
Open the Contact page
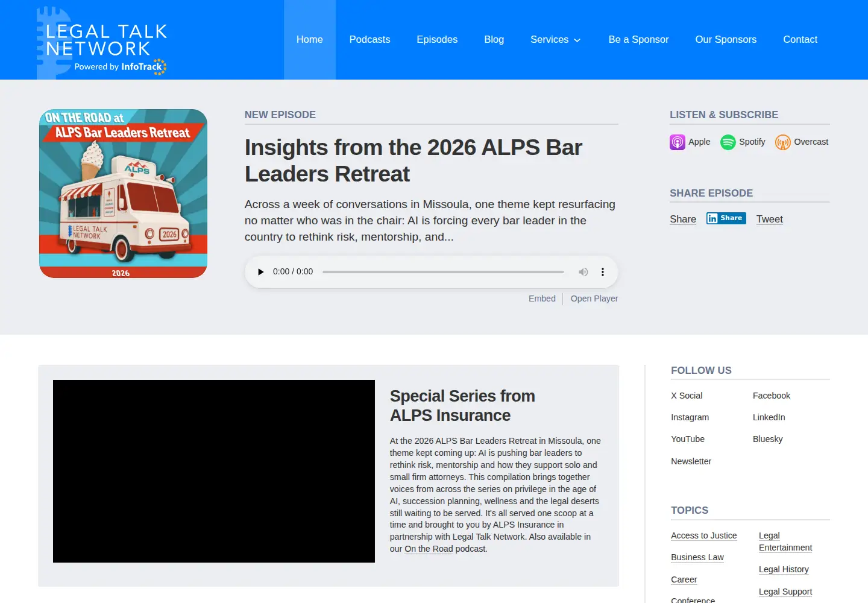[800, 40]
